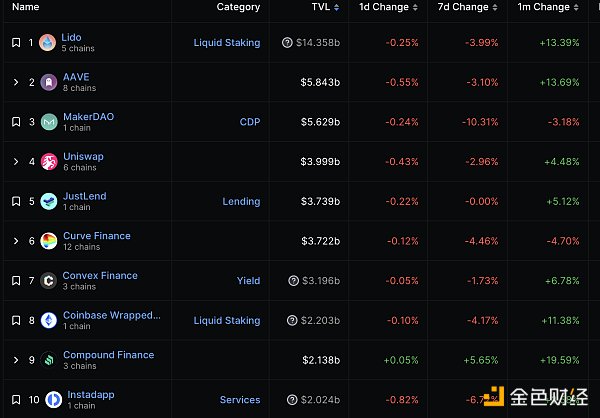The width and height of the screenshot is (600, 418).
Task: Click the MakerDAO logo icon
Action: (48, 122)
